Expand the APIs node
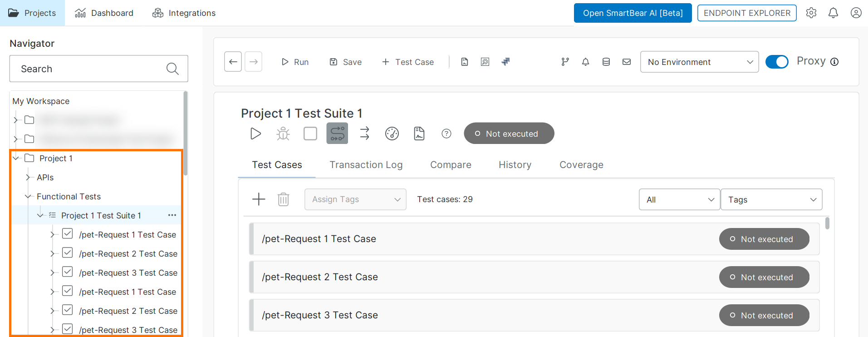Image resolution: width=868 pixels, height=337 pixels. [29, 177]
